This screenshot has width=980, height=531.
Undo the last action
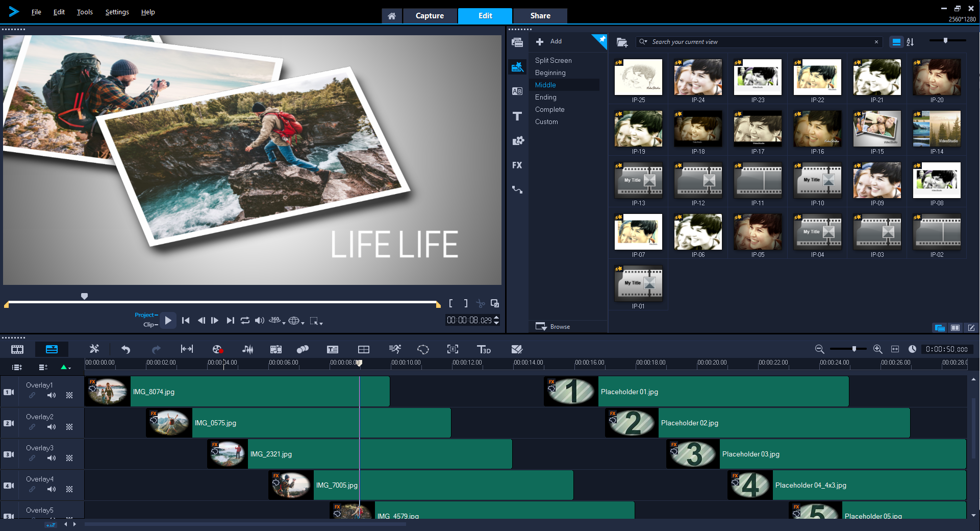[125, 349]
